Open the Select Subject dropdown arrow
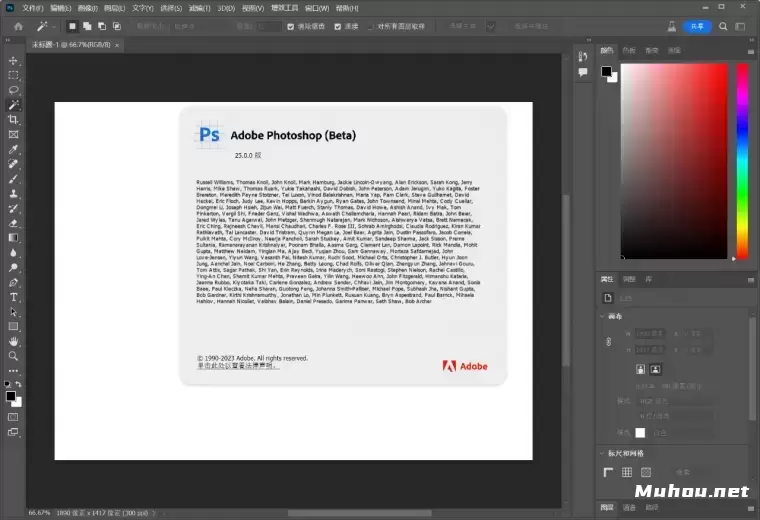 click(490, 26)
